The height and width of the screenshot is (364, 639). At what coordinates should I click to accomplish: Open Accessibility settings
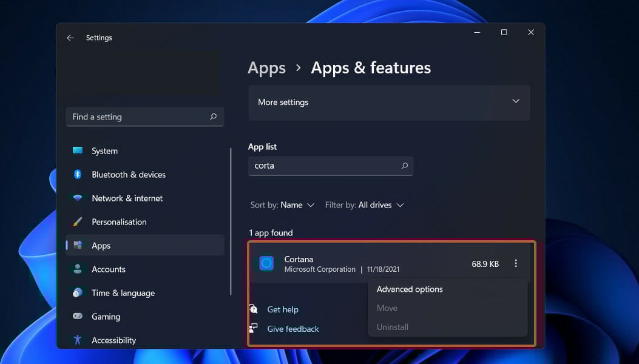[145, 340]
